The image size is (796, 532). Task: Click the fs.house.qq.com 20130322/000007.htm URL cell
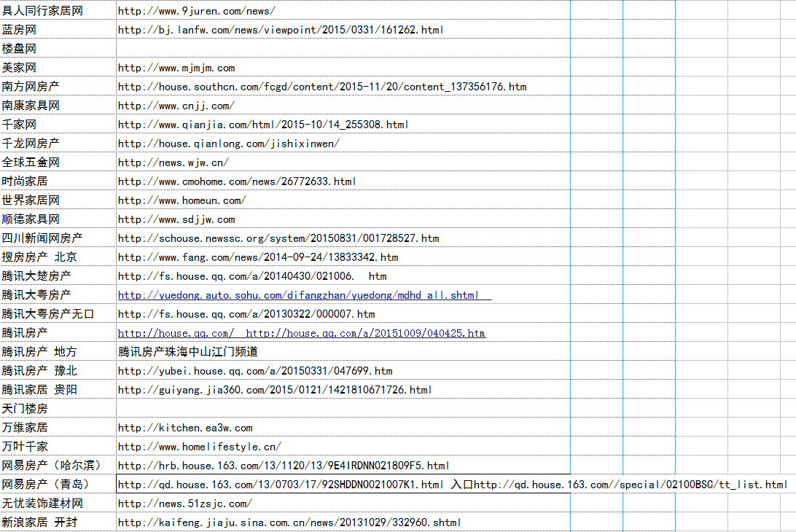pyautogui.click(x=343, y=313)
